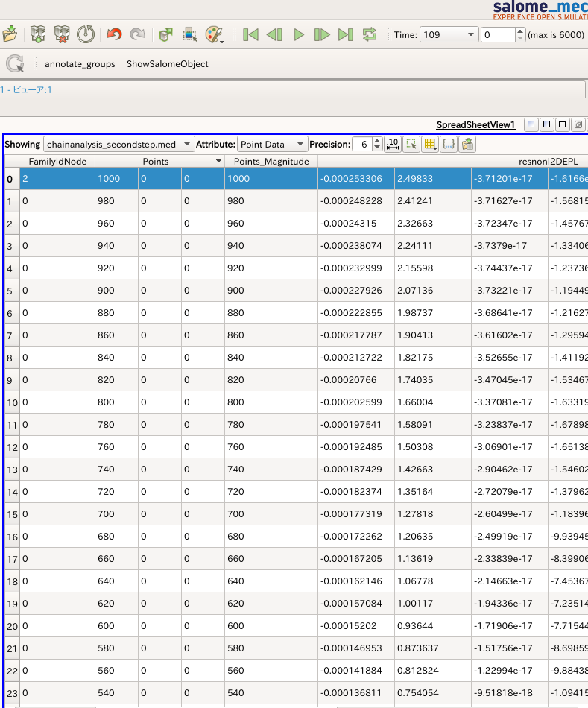
Task: Select row header 0
Action: pos(12,179)
